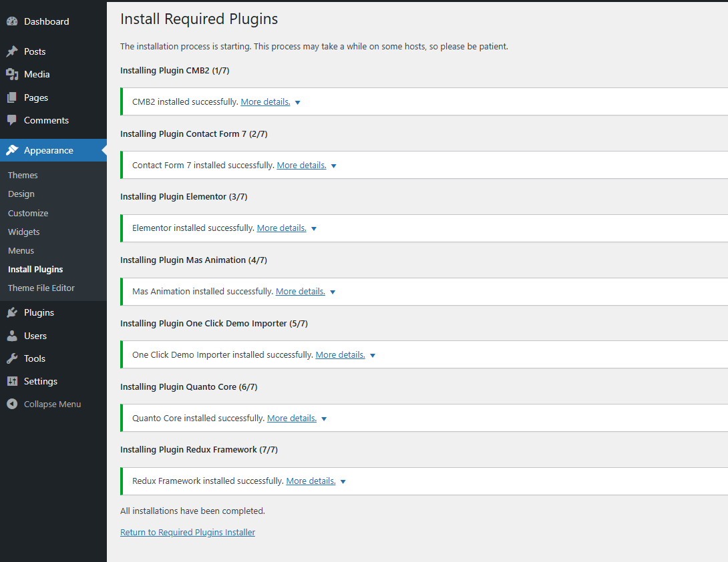Click the Posts pushpin icon
The image size is (728, 562).
pyautogui.click(x=12, y=51)
